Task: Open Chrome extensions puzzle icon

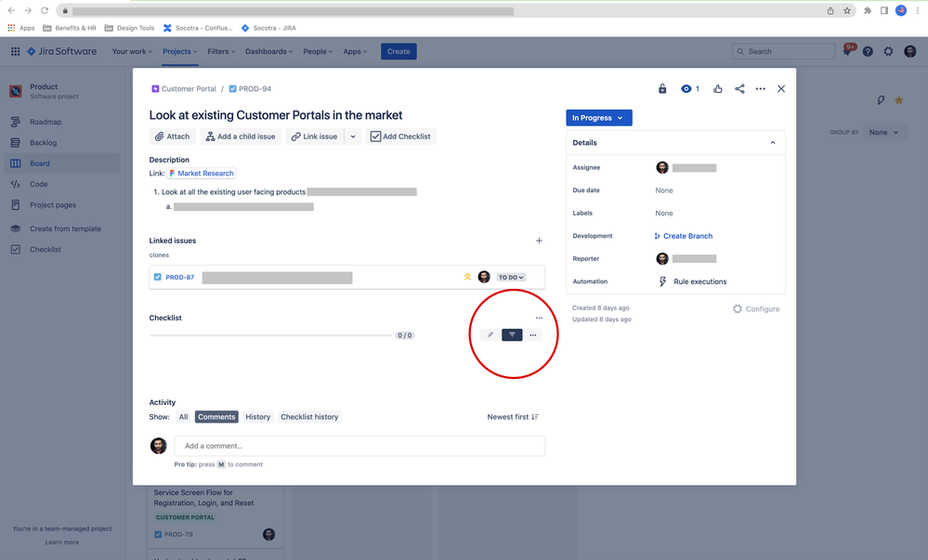Action: (868, 10)
